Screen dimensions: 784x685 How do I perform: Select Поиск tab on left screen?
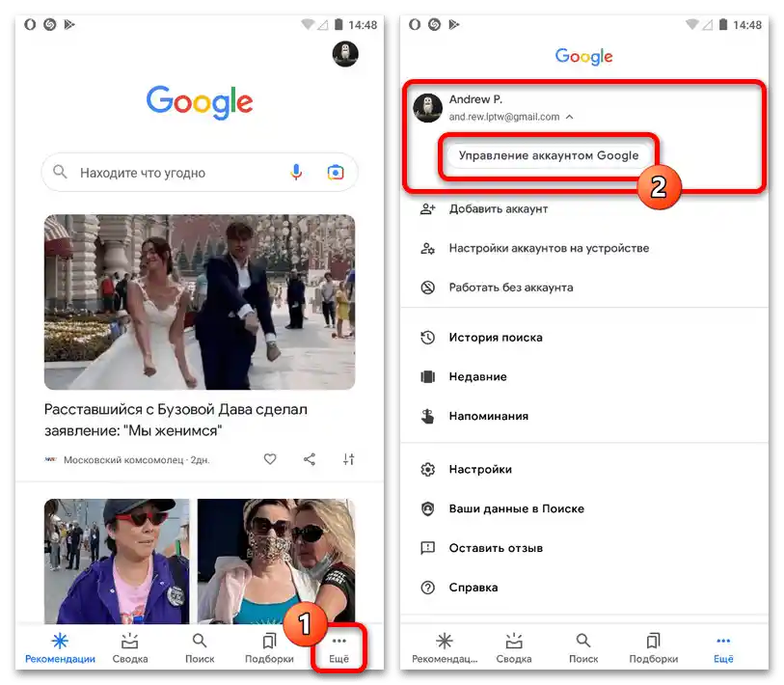(x=200, y=648)
